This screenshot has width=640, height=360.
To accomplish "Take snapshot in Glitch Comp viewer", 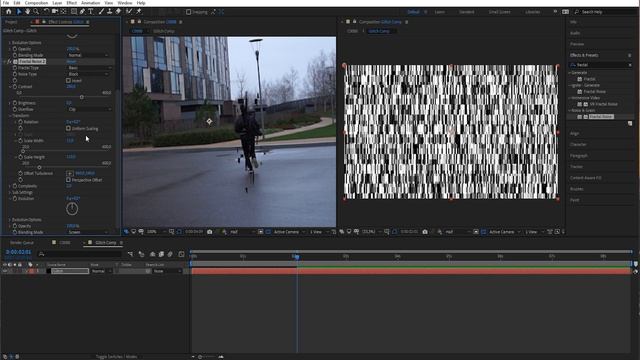I will click(x=425, y=232).
